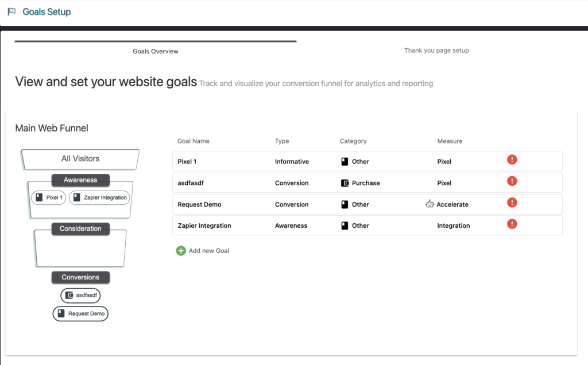This screenshot has width=588, height=365.
Task: Click the camera icon in the asdfasdf funnel chip
Action: [69, 295]
